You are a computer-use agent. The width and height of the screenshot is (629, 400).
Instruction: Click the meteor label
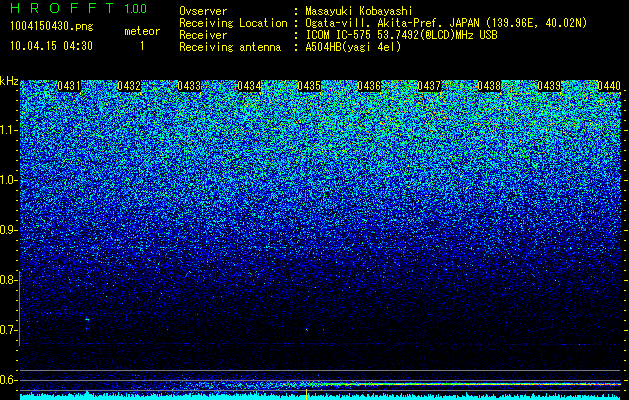[x=142, y=31]
